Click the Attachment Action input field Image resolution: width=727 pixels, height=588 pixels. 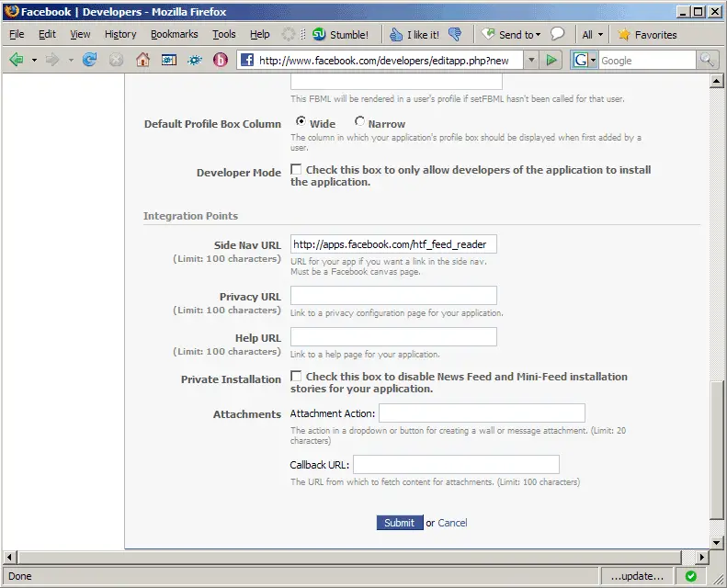[482, 413]
